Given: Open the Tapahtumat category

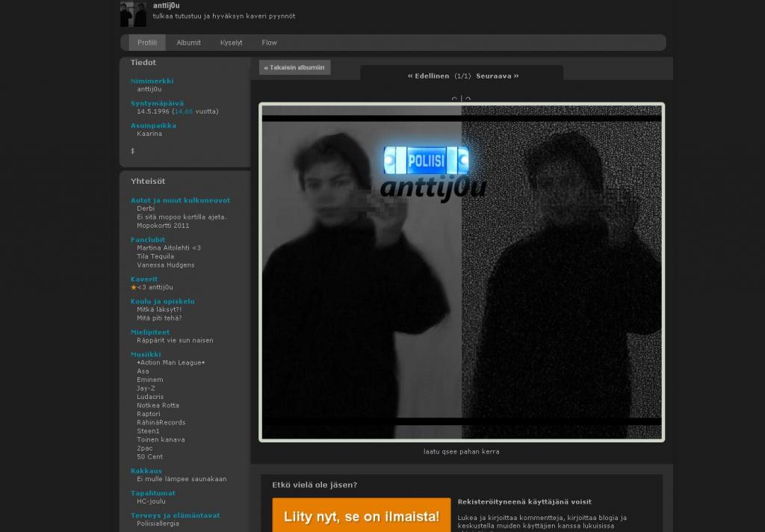Looking at the screenshot, I should click(x=152, y=493).
